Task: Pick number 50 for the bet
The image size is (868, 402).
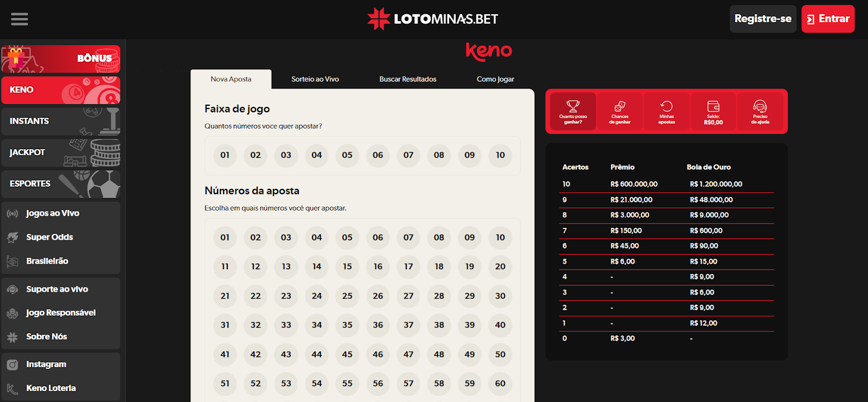Action: click(500, 354)
